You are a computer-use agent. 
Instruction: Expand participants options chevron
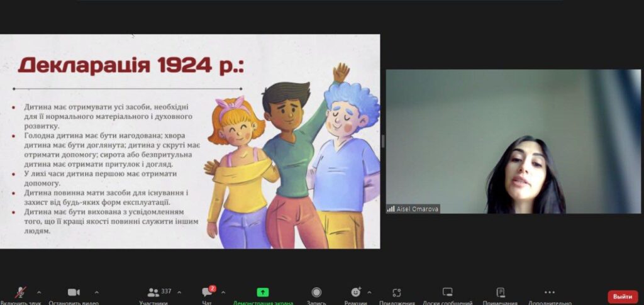[x=179, y=292]
